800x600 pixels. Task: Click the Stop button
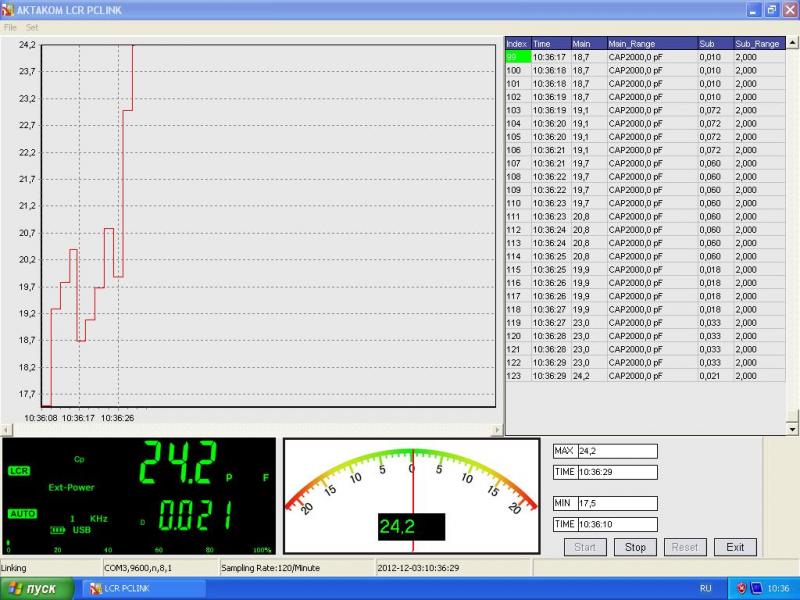pyautogui.click(x=635, y=547)
